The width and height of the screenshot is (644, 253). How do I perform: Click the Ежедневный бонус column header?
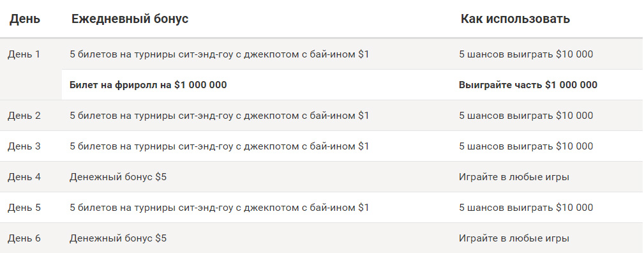(x=130, y=19)
